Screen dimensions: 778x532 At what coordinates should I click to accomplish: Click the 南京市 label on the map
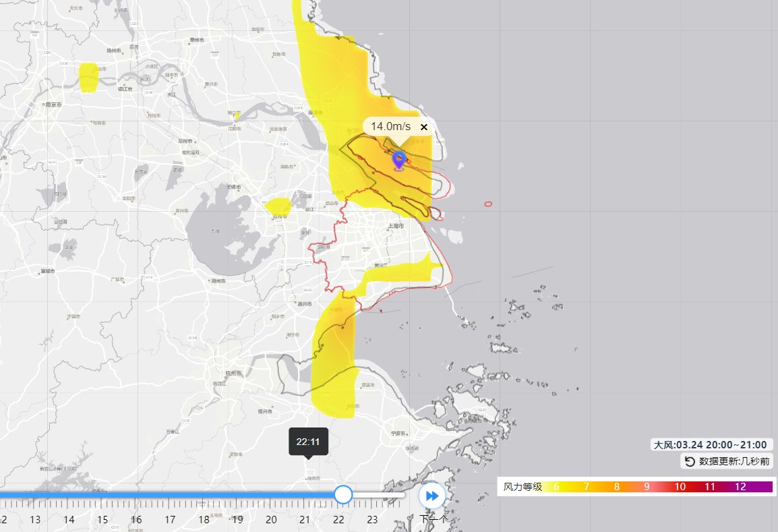pyautogui.click(x=53, y=105)
